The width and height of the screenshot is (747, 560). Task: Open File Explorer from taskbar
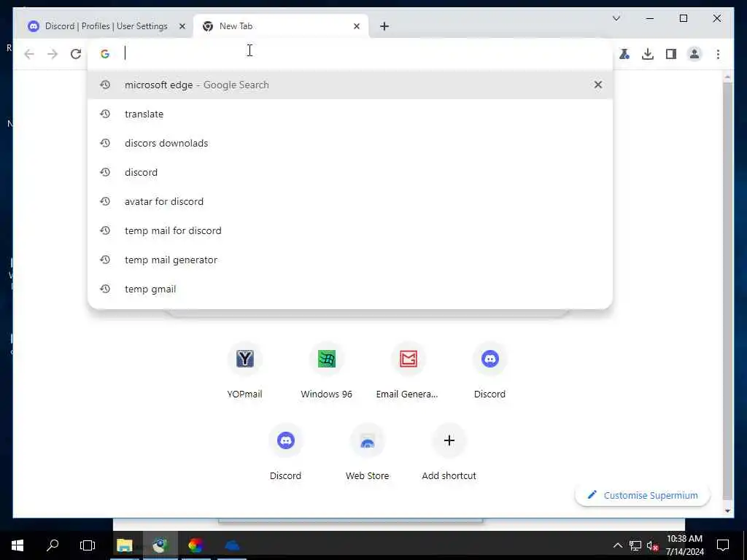click(x=124, y=545)
